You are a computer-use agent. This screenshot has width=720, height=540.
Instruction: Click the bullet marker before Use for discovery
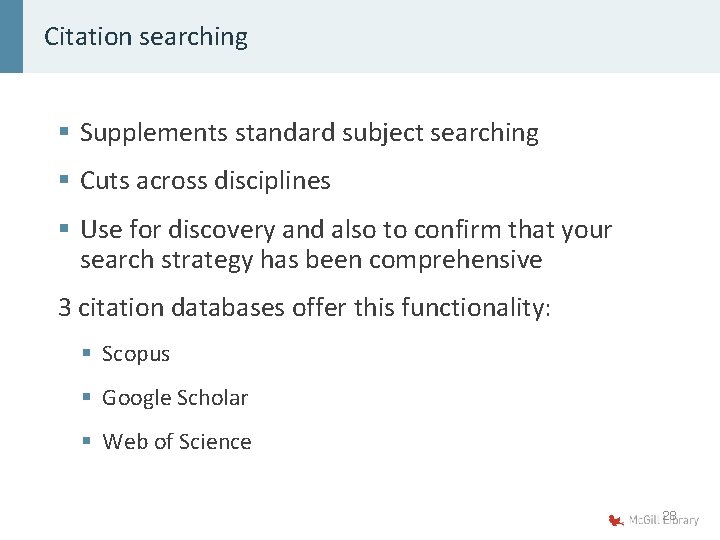click(64, 230)
